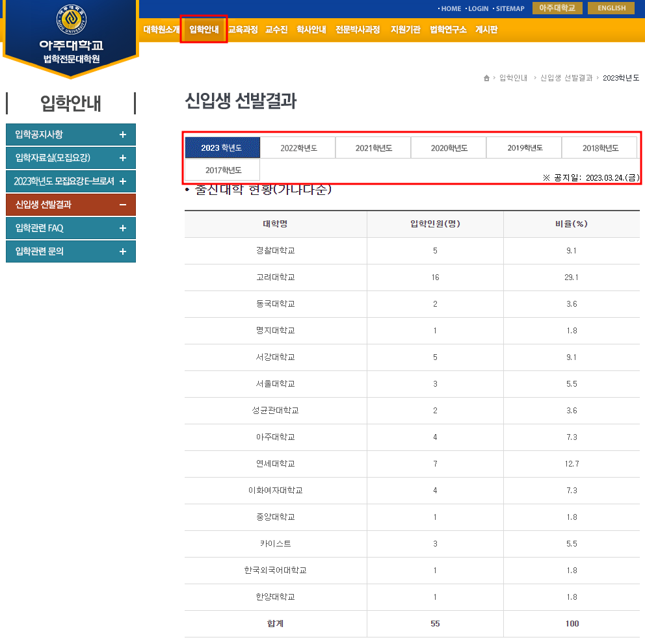Open the 학사안내 menu
Viewport: 645px width, 644px height.
tap(311, 30)
